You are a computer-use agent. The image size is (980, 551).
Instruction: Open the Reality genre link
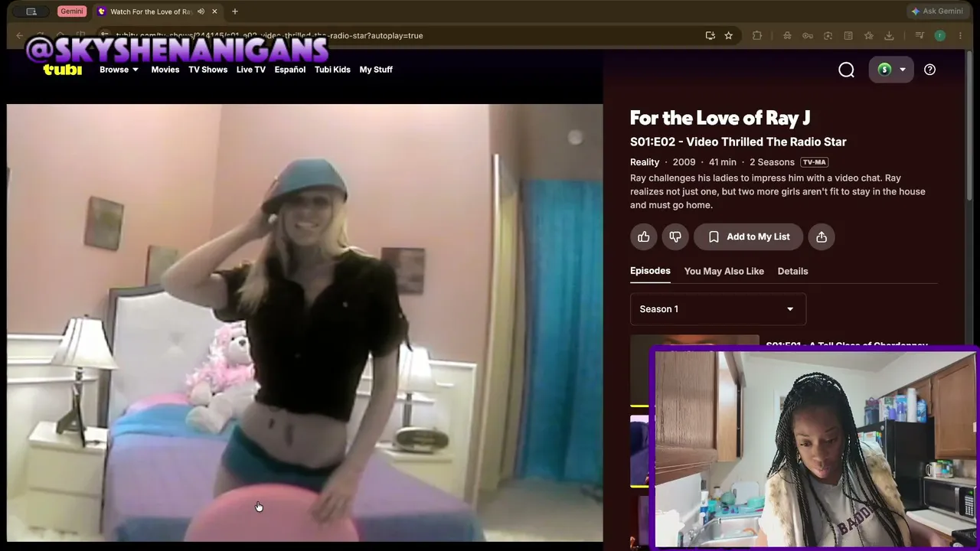pyautogui.click(x=645, y=162)
